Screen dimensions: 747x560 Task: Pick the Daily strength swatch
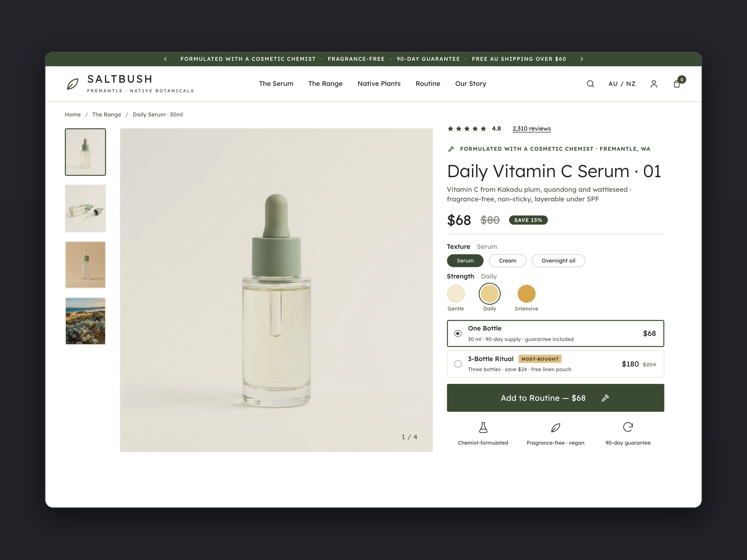coord(489,294)
